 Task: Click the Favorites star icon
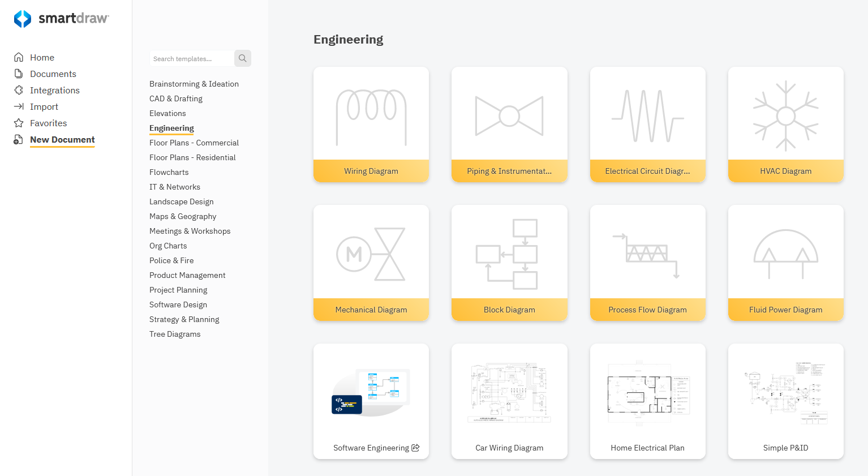click(x=19, y=123)
